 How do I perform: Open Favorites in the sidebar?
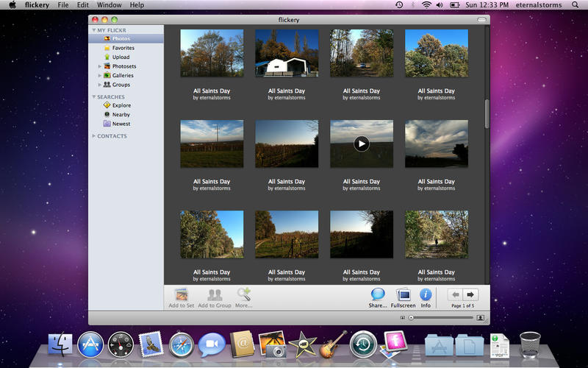coord(123,48)
